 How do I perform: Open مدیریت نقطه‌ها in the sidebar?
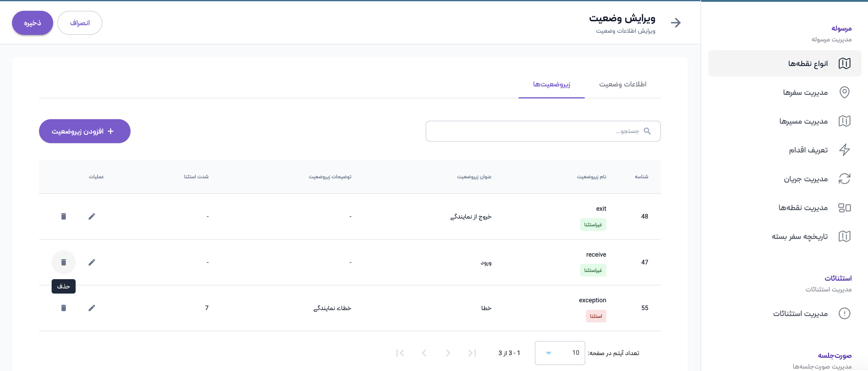pyautogui.click(x=803, y=208)
